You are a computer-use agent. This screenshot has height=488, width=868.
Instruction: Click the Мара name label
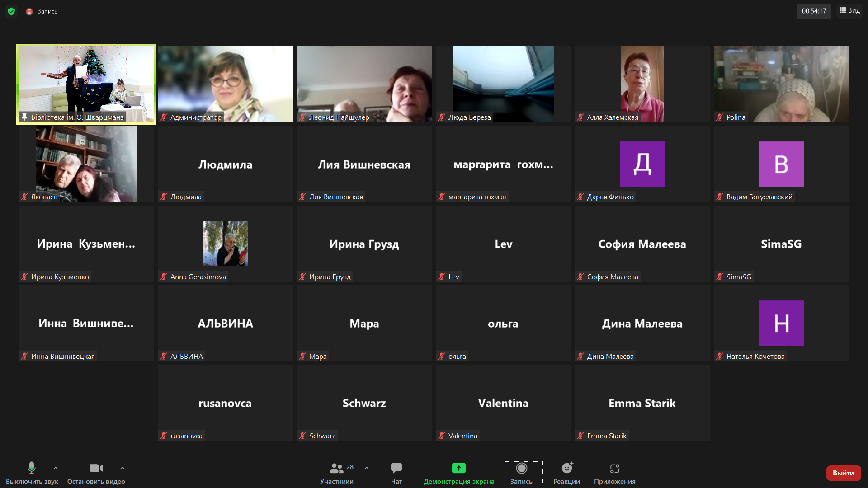coord(318,356)
